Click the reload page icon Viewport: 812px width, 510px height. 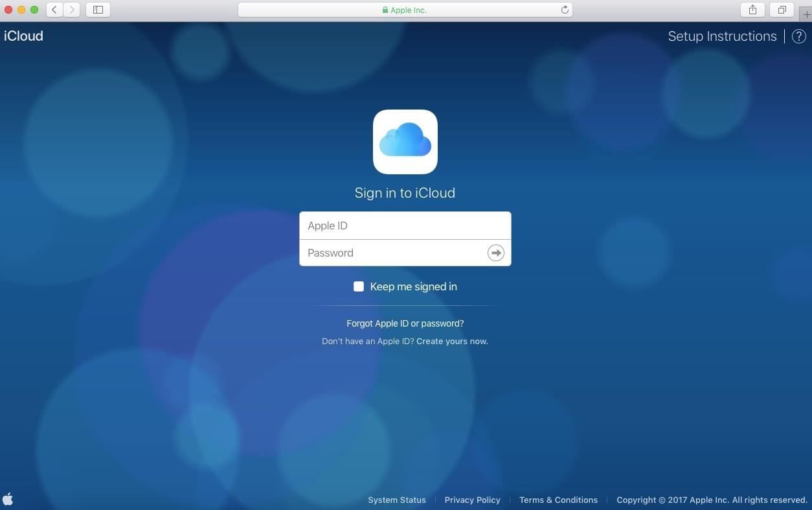(x=564, y=10)
